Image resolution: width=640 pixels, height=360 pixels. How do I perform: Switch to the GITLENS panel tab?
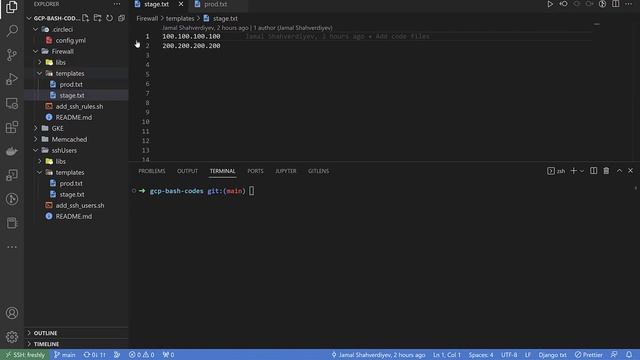coord(318,171)
